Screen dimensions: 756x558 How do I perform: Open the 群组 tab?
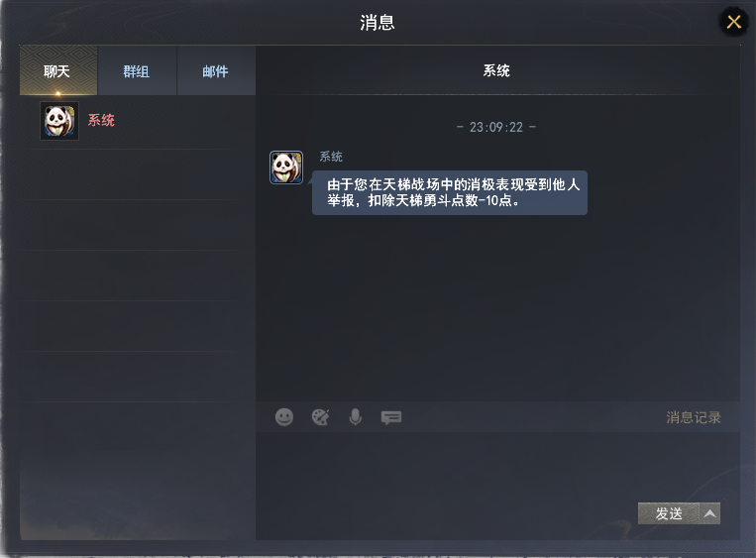(x=137, y=71)
